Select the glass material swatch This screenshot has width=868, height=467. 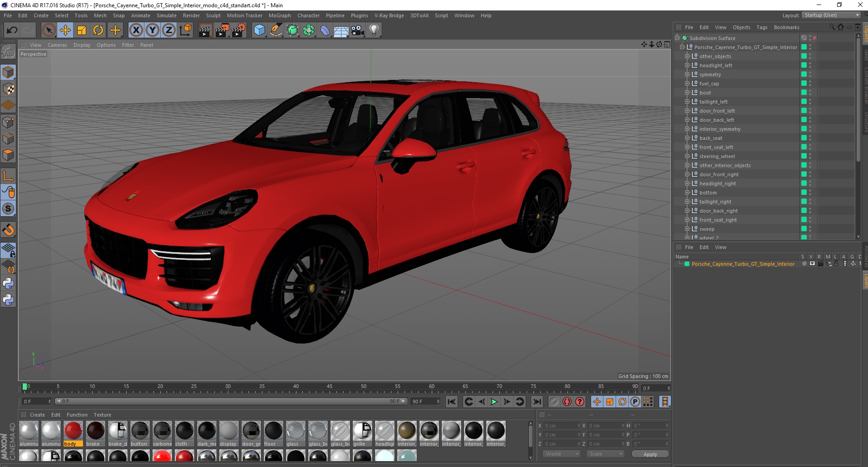pos(296,434)
